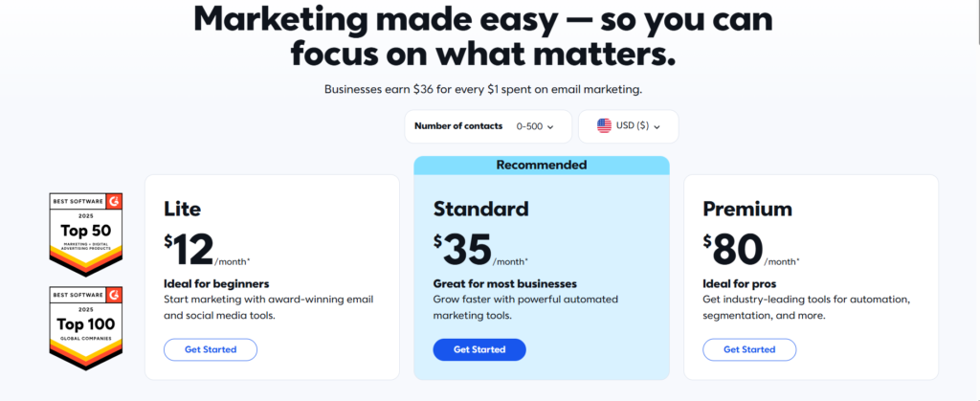Click the $80 /month Premium price

click(750, 249)
